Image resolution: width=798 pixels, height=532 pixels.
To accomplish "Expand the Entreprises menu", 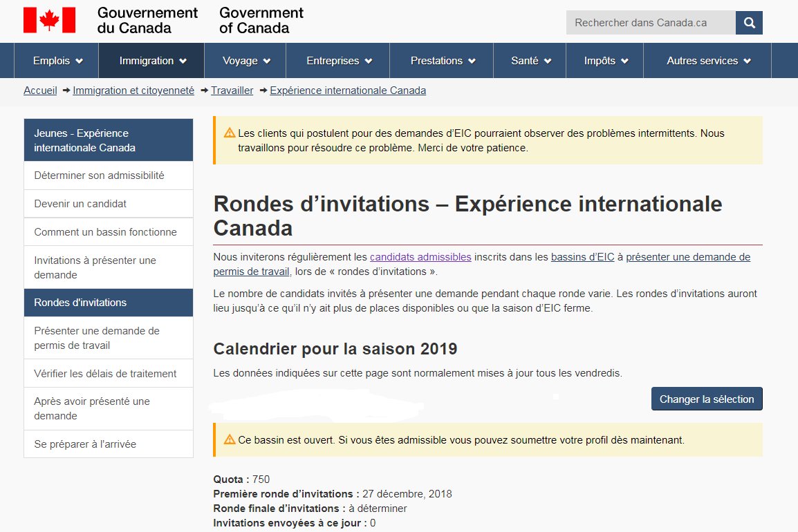I will tap(338, 61).
